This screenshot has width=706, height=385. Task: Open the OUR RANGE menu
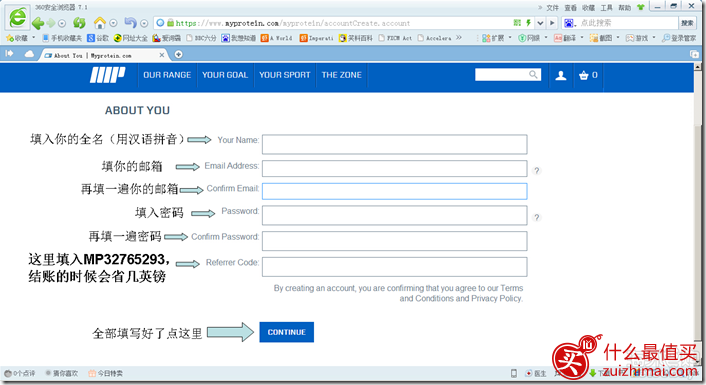pos(167,75)
